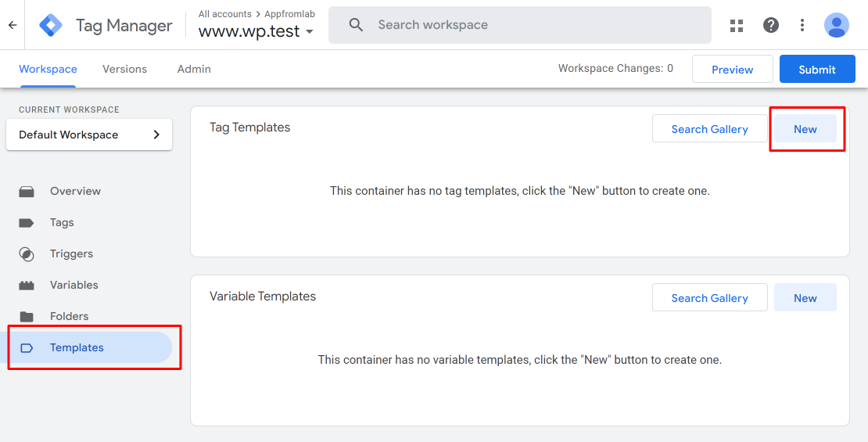This screenshot has width=868, height=442.
Task: Switch to the Admin tab
Action: click(194, 70)
